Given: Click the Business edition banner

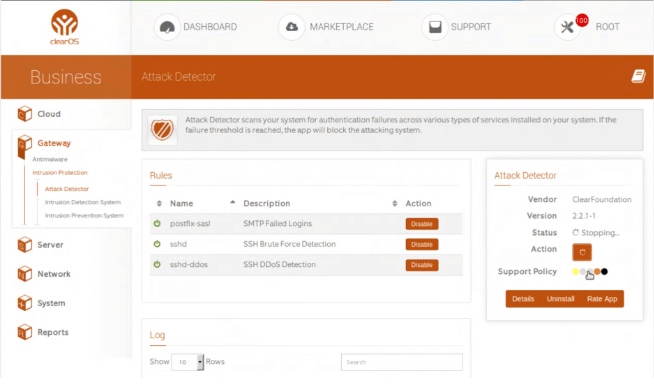Looking at the screenshot, I should click(66, 77).
